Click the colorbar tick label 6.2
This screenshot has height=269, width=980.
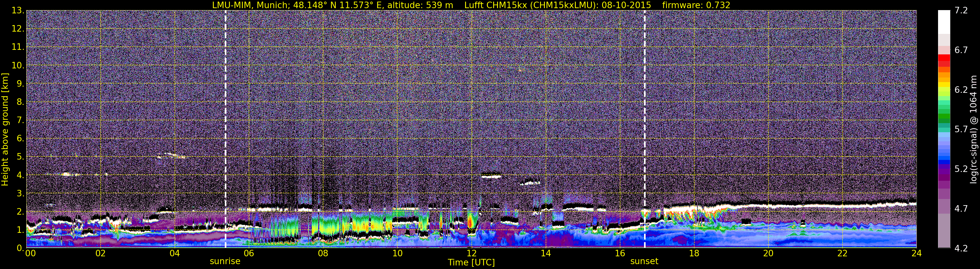click(x=961, y=90)
